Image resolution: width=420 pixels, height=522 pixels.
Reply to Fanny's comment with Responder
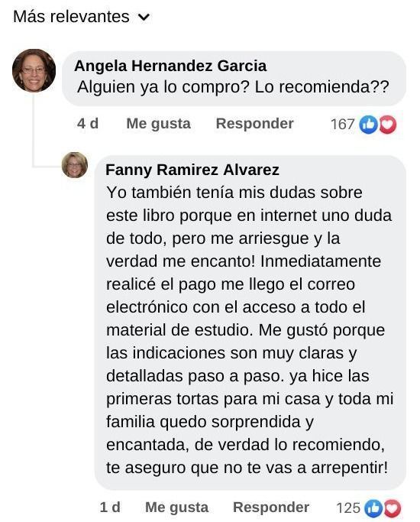pyautogui.click(x=271, y=507)
